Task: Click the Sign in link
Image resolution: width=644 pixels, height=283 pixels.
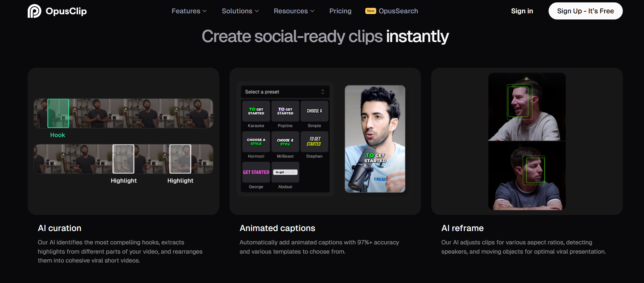Action: click(522, 11)
